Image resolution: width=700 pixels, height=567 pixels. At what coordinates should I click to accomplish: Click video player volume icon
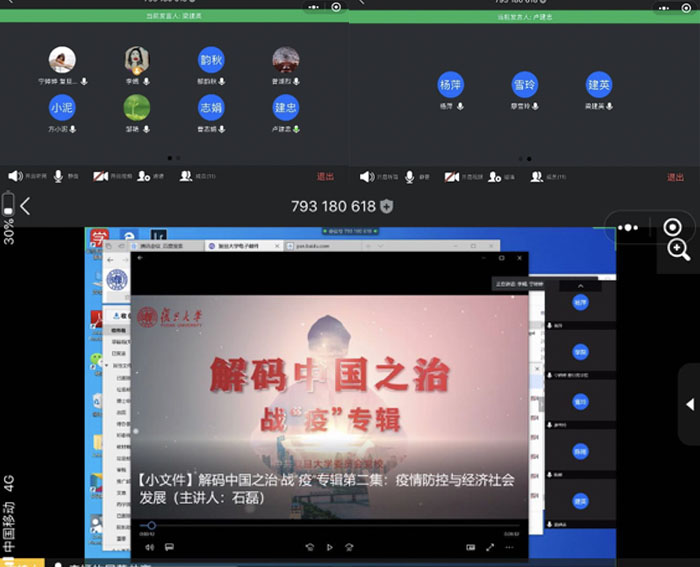(150, 547)
